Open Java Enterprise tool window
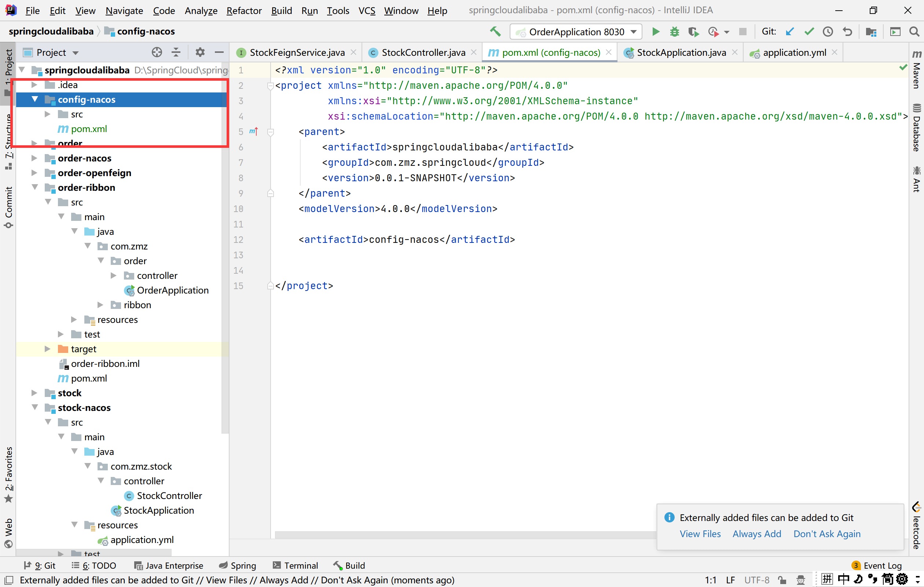Viewport: 924px width, 587px height. [x=168, y=565]
